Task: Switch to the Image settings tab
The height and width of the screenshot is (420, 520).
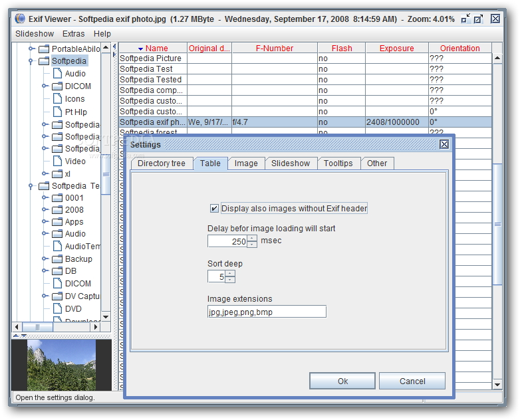Action: click(246, 163)
